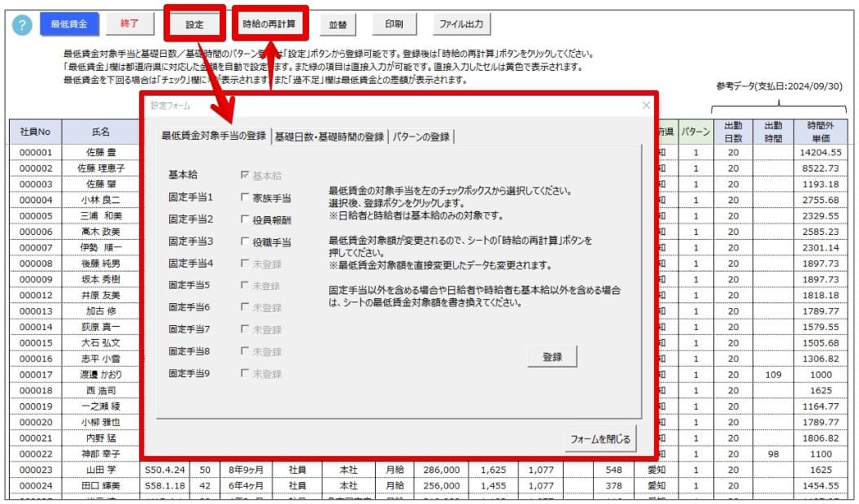Select the name cell 山田 学
Viewport: 859px width, 504px height.
click(x=101, y=470)
